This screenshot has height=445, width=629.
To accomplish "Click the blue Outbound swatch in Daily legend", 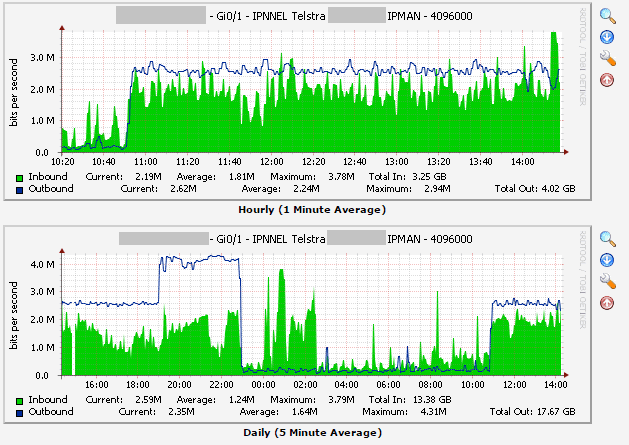I will [x=19, y=413].
